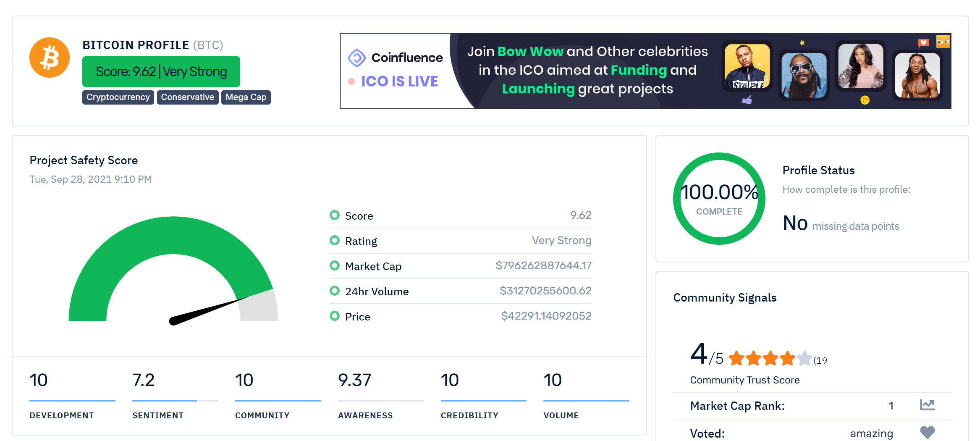The image size is (980, 441).
Task: Click the Project Safety Score heading
Action: (84, 160)
